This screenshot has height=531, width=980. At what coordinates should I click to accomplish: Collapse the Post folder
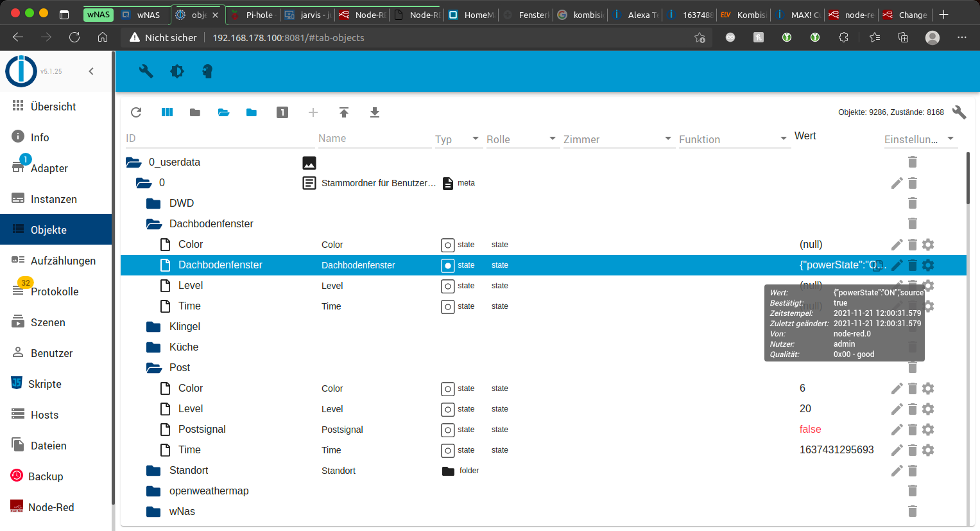pos(154,368)
